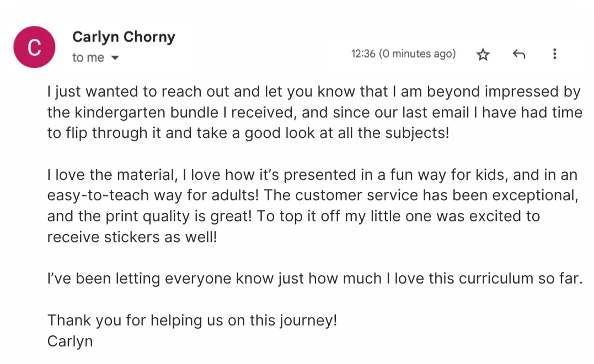Select the star icon next to the timestamp
Image resolution: width=594 pixels, height=364 pixels.
(483, 55)
